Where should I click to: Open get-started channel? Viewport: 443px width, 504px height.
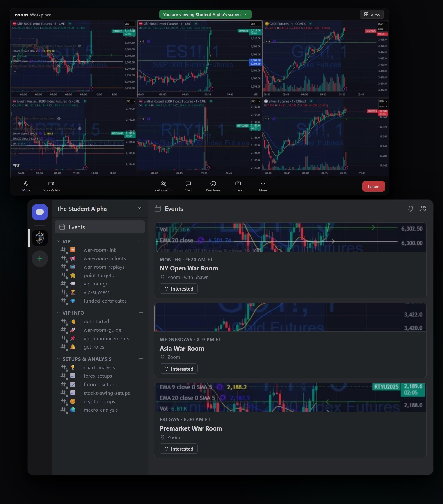pos(99,322)
